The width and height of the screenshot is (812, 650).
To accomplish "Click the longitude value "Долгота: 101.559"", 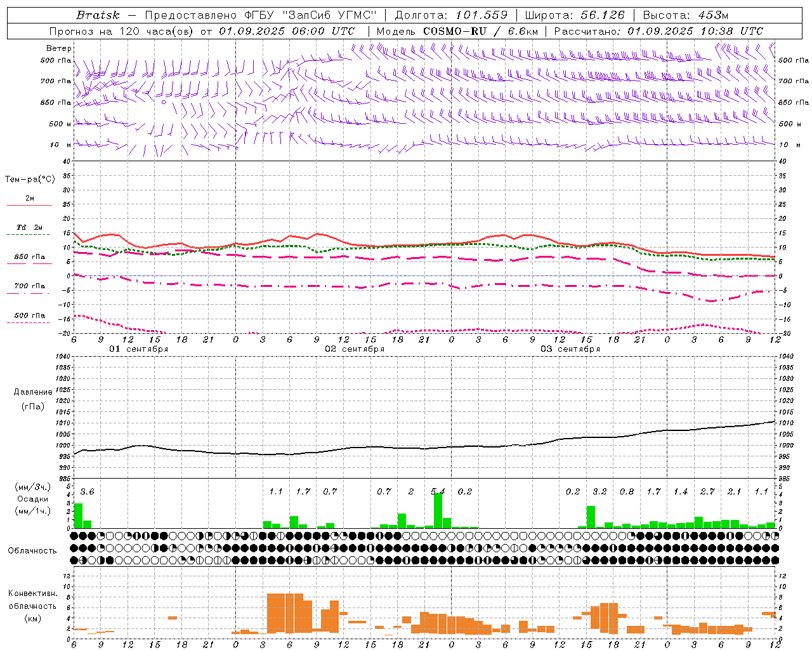I will click(x=452, y=15).
